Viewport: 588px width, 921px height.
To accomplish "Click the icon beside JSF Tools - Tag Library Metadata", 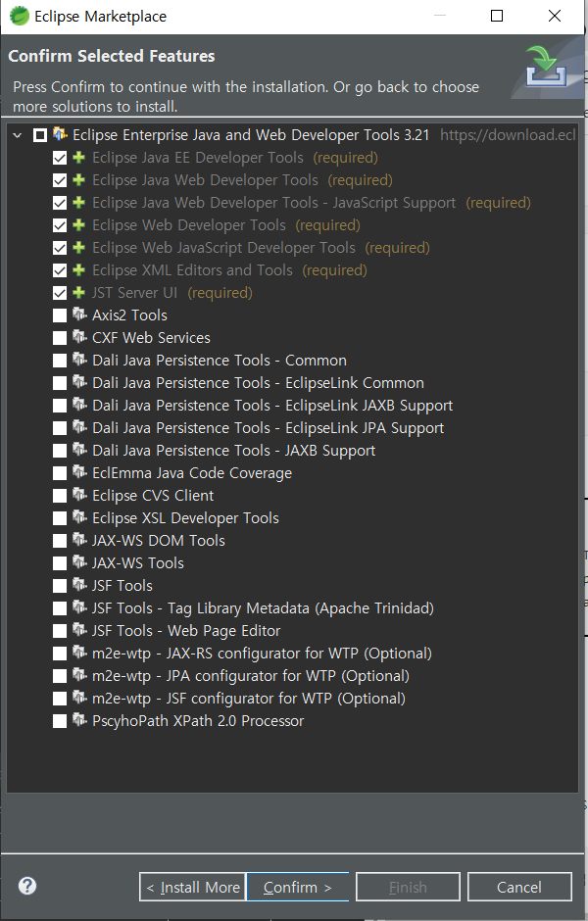I will click(79, 607).
